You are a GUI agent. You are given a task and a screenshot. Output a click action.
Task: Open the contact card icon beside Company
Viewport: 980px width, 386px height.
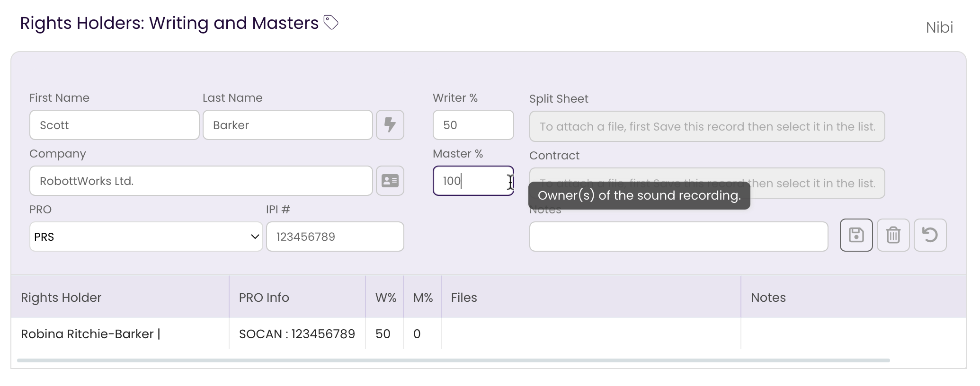(x=390, y=181)
